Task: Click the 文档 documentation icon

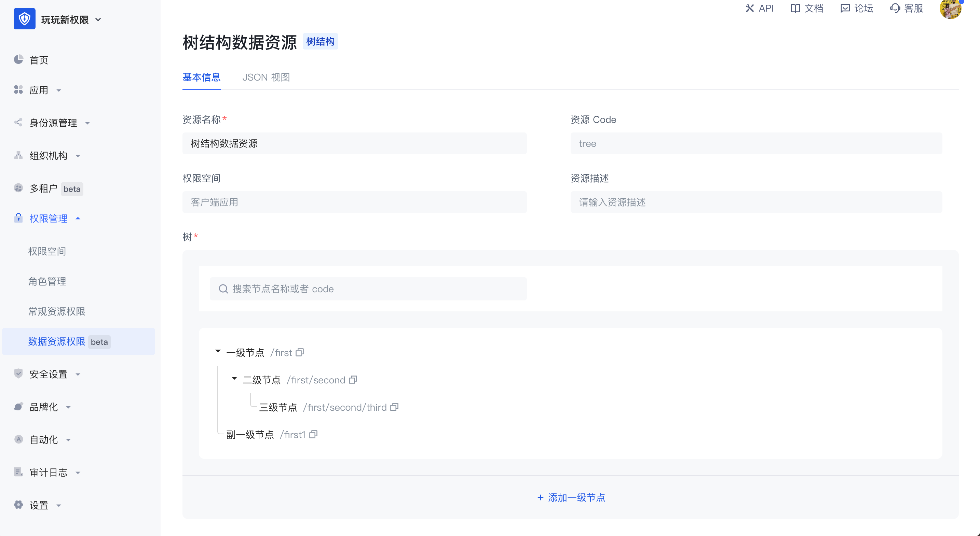Action: [795, 8]
